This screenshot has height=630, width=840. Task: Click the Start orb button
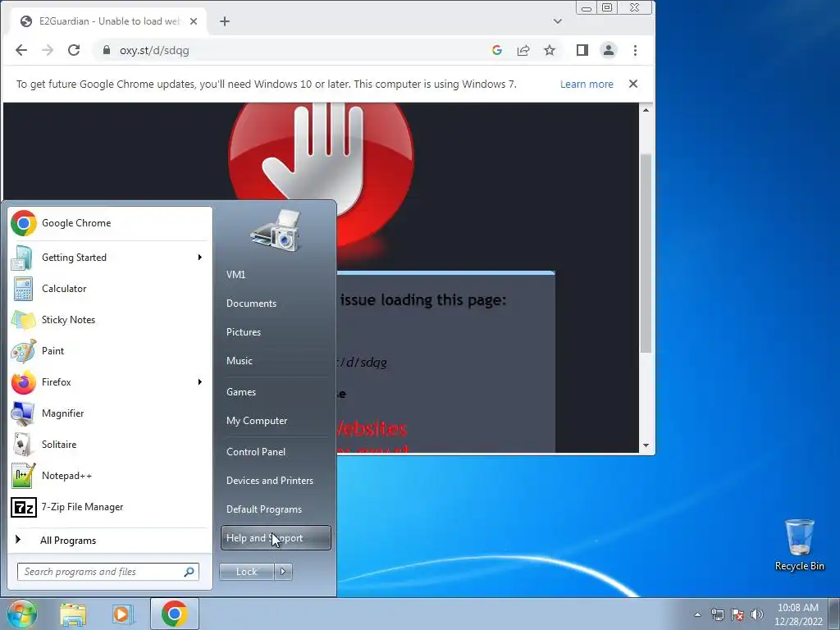tap(22, 614)
